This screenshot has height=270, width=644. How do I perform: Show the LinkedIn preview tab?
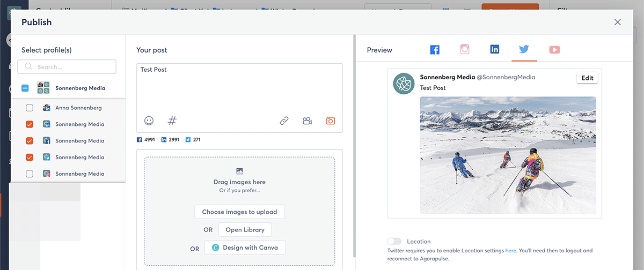(495, 50)
